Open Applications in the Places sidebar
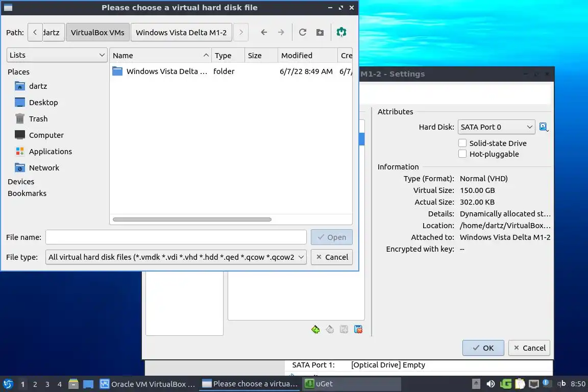The height and width of the screenshot is (392, 588). click(43, 152)
